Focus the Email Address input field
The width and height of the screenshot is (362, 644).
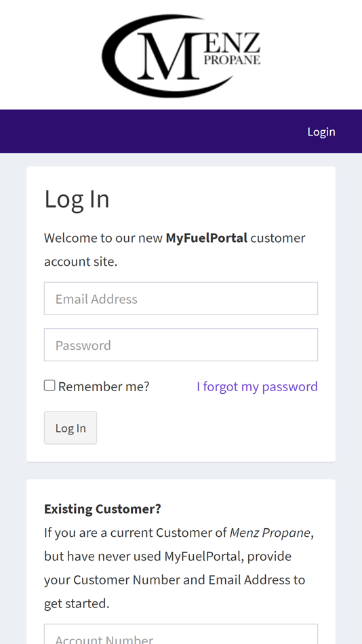(181, 298)
